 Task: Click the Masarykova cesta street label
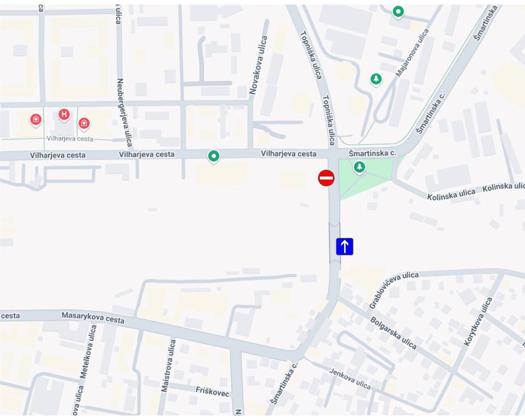[x=93, y=318]
